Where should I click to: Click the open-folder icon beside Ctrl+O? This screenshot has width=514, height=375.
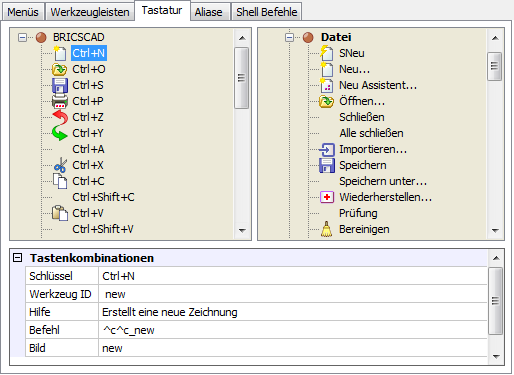click(60, 69)
